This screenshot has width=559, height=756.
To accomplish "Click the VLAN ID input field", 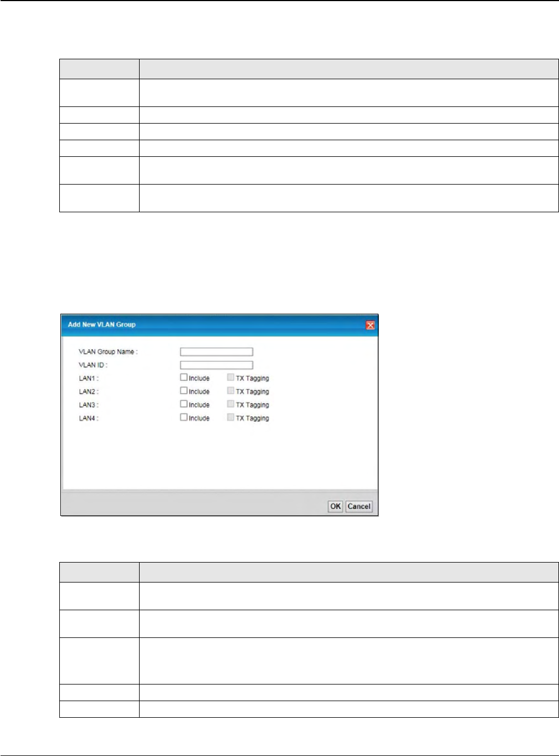I will [x=217, y=365].
